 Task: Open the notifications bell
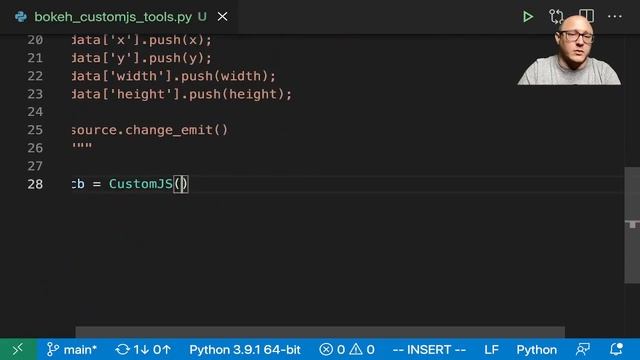tap(616, 349)
